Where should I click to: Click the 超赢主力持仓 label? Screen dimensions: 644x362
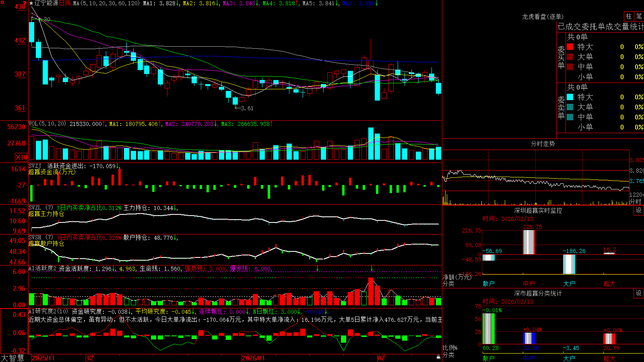46,214
